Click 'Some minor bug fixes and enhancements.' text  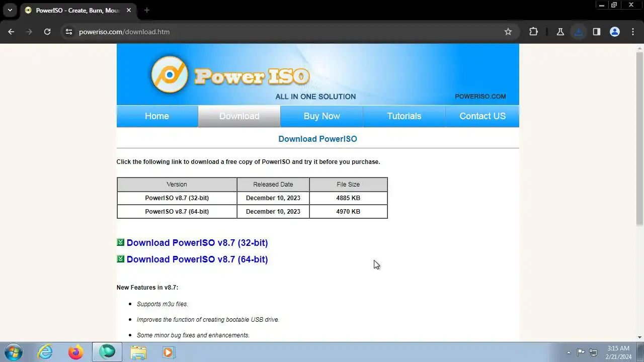click(193, 335)
